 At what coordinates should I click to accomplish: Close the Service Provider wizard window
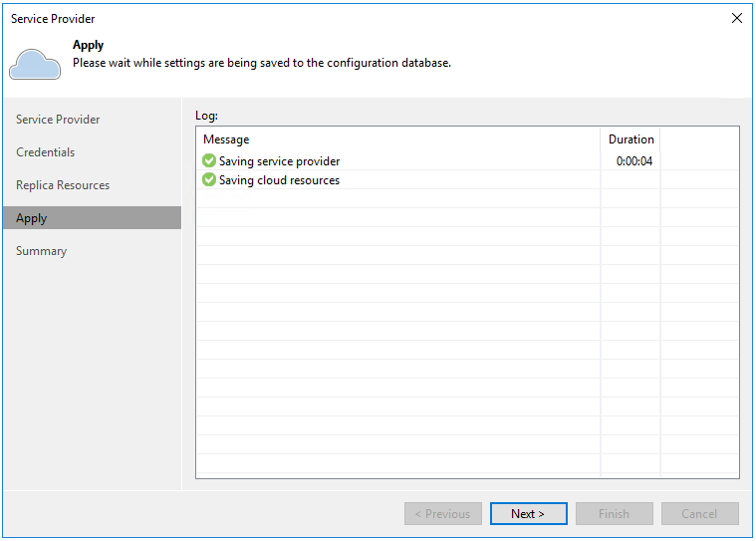tap(737, 18)
